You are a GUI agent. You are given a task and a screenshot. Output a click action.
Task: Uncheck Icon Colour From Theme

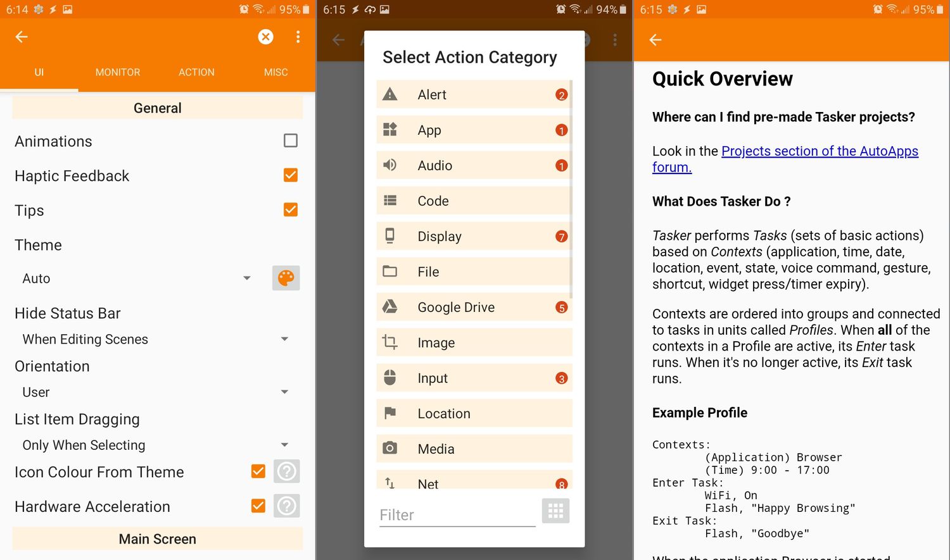(x=258, y=471)
